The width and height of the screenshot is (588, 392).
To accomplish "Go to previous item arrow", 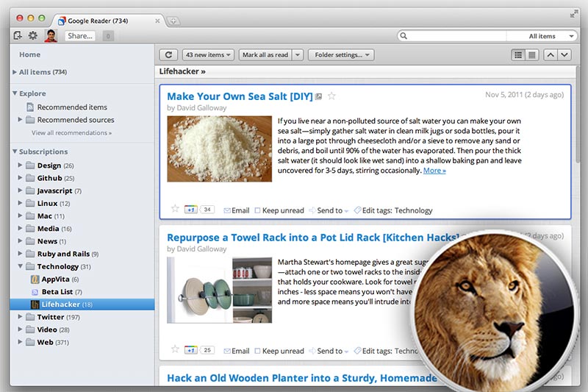I will [550, 55].
